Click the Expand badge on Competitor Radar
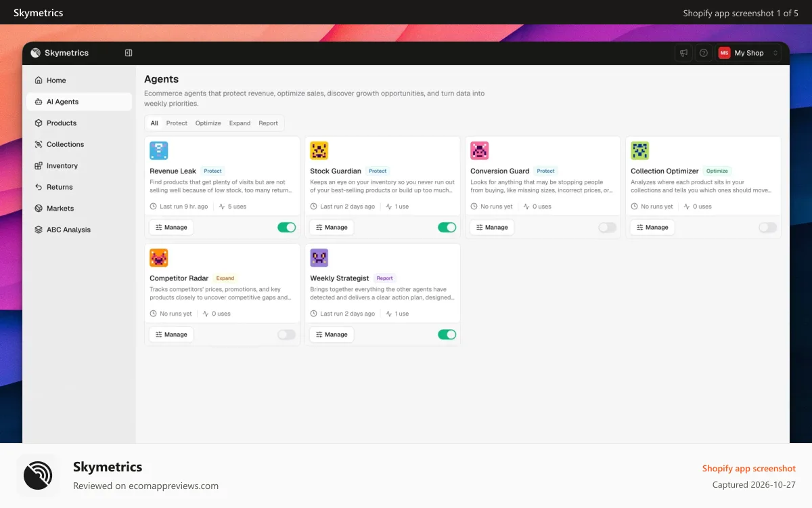The image size is (812, 508). 225,278
